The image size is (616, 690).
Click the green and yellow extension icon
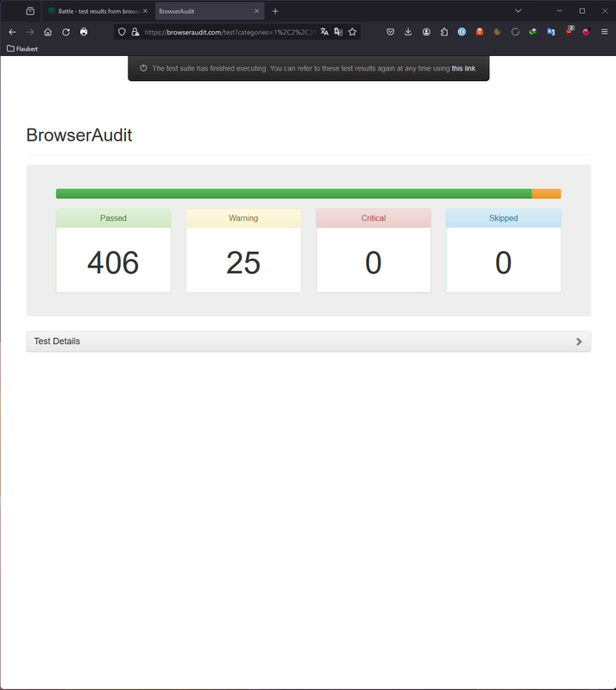coord(533,32)
